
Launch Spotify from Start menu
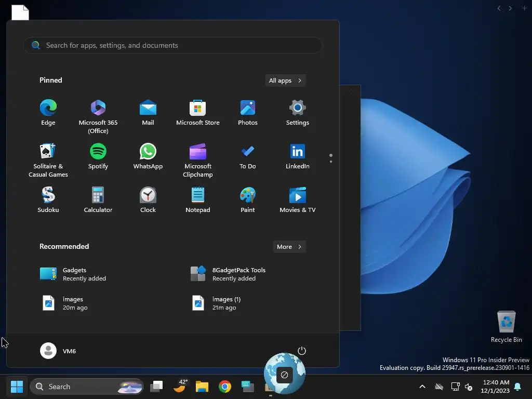pyautogui.click(x=98, y=157)
